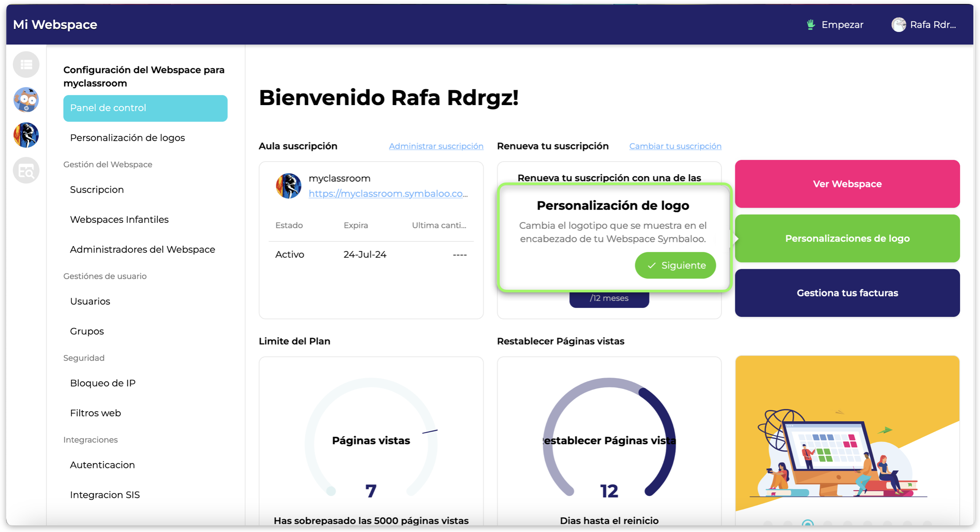Click the Has sobrepasado las 5000 páginas message
Viewport: 980px width, 532px height.
tap(371, 521)
